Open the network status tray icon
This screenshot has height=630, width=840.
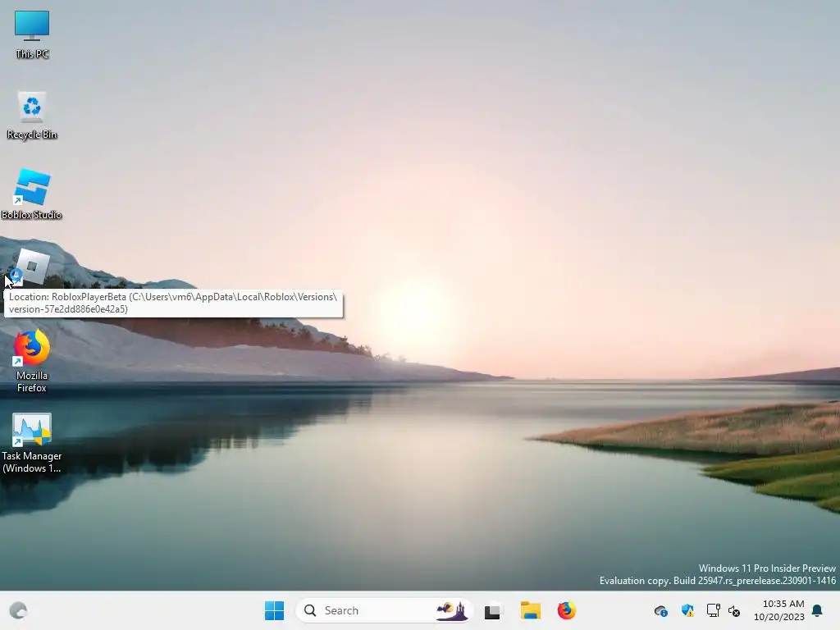(713, 610)
